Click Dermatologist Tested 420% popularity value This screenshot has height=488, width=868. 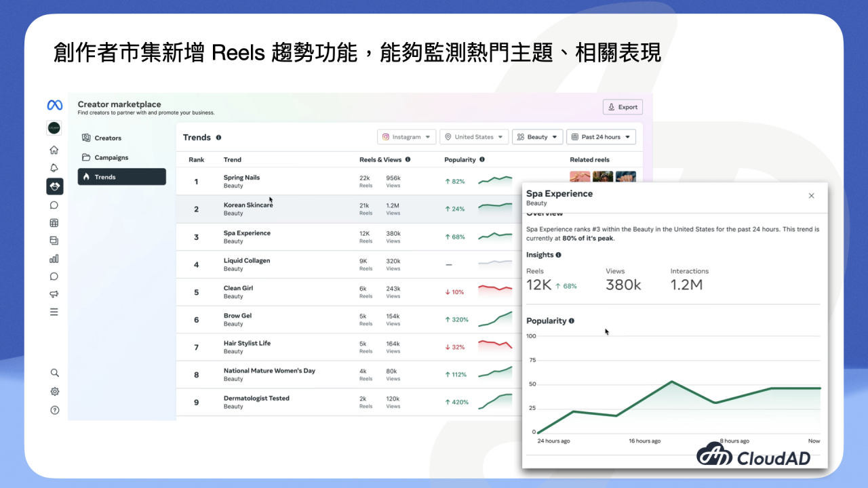[456, 403]
